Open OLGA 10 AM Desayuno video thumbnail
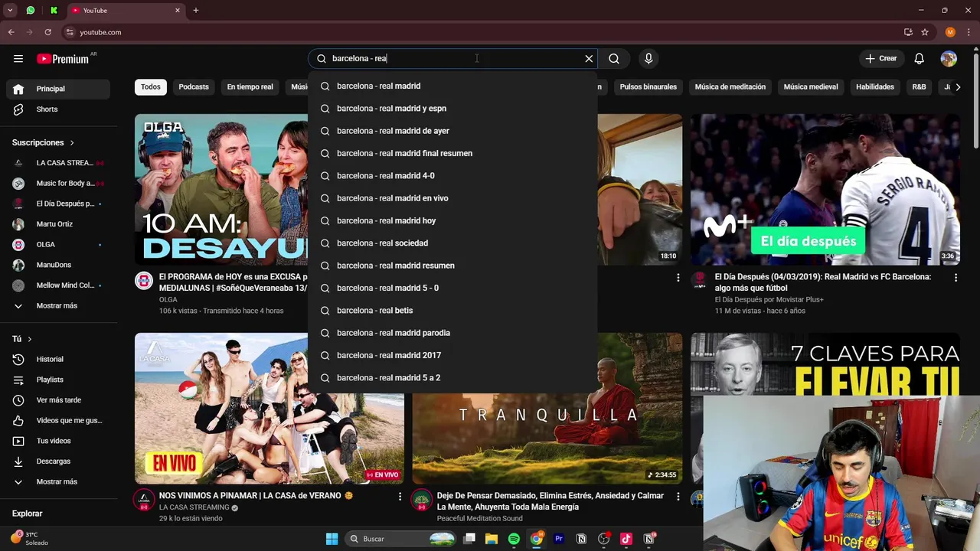This screenshot has width=980, height=551. [x=221, y=189]
